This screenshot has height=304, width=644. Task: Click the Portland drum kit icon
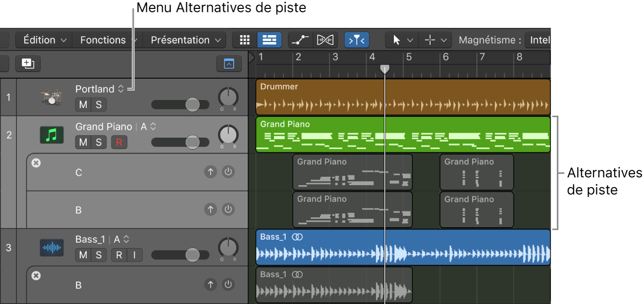[x=51, y=97]
